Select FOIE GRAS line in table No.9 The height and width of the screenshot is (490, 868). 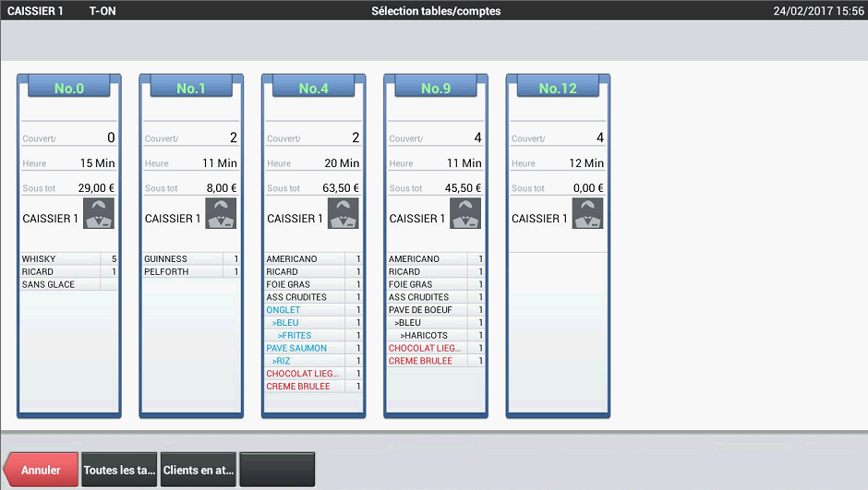[x=436, y=284]
